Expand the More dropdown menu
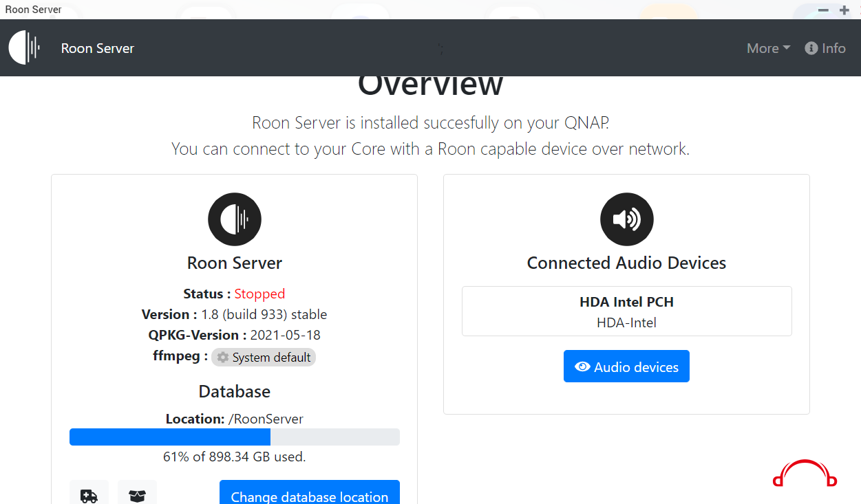 [769, 48]
